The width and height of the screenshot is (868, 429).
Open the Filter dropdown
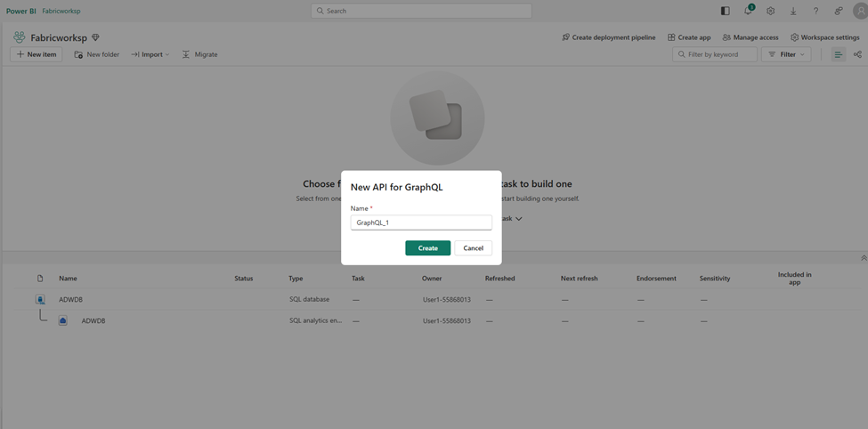[x=786, y=55]
